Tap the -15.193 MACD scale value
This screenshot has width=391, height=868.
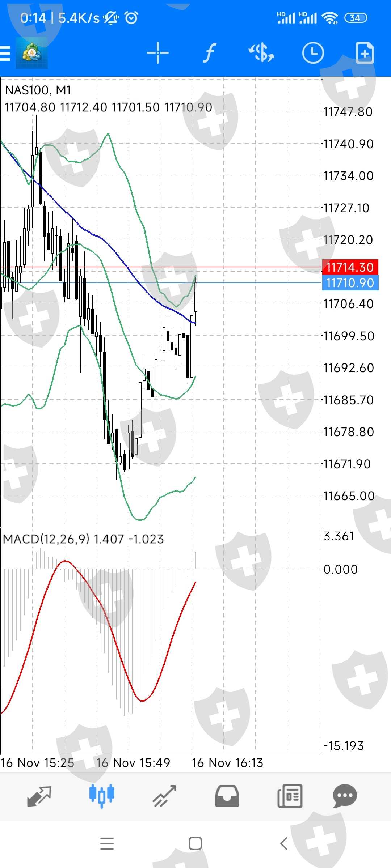pyautogui.click(x=344, y=746)
